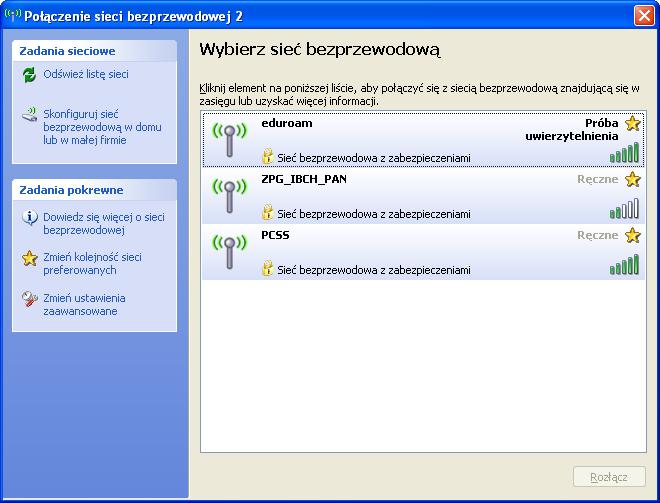The image size is (660, 503).
Task: Click the Zadania pokrewne panel header
Action: [94, 190]
